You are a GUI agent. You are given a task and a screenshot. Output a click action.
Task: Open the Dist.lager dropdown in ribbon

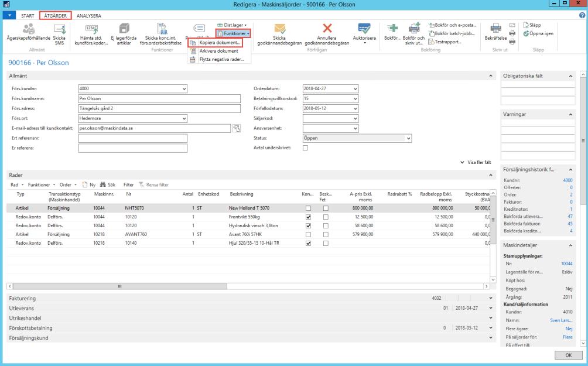coord(232,25)
